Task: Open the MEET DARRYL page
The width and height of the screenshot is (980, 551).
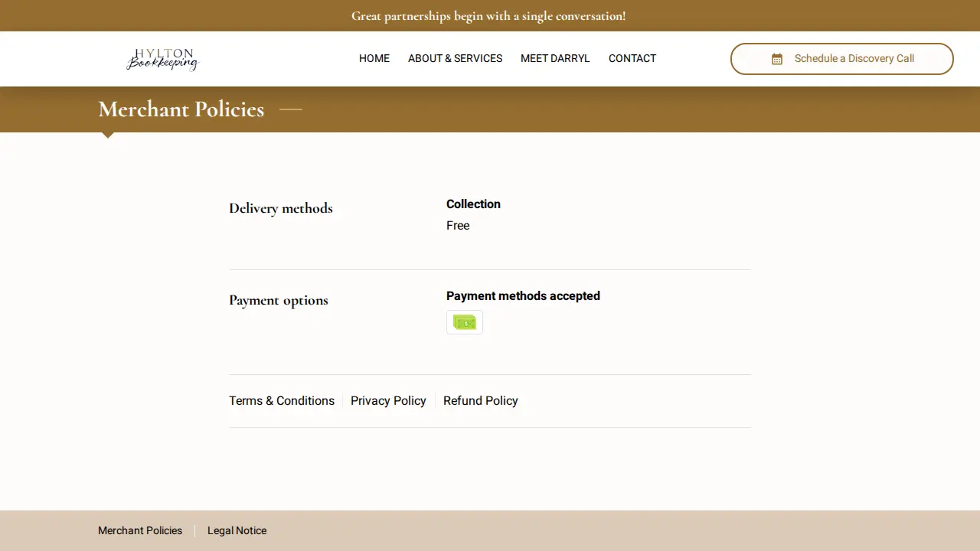Action: (x=555, y=58)
